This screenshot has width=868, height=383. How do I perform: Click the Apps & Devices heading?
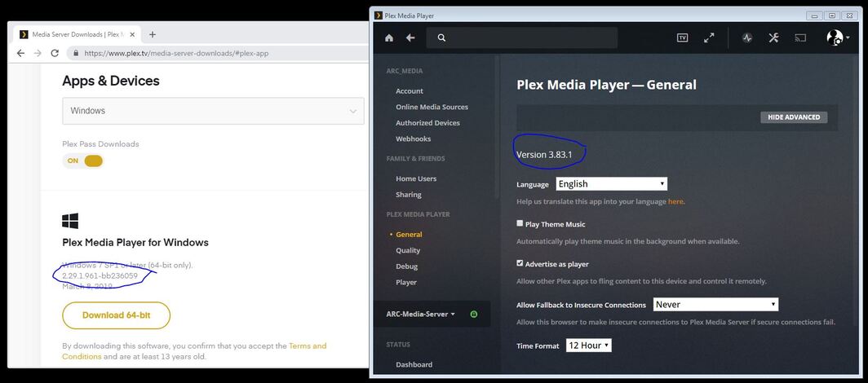coord(111,81)
